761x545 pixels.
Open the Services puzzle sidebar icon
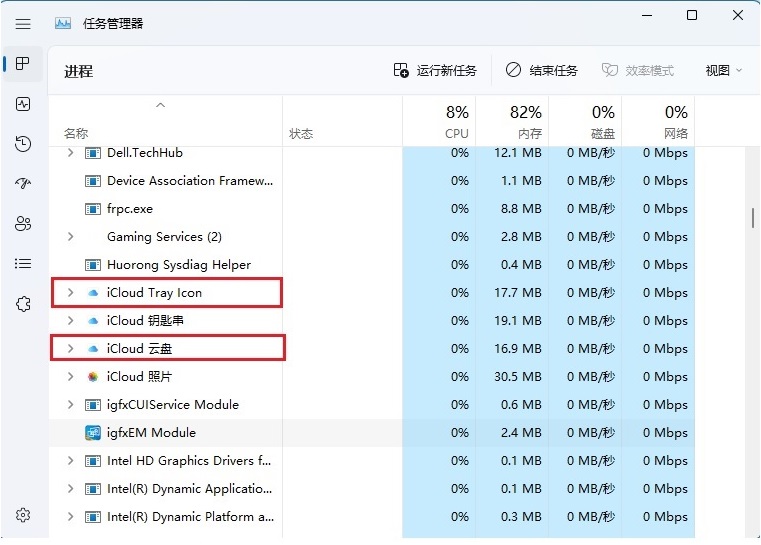pos(23,304)
